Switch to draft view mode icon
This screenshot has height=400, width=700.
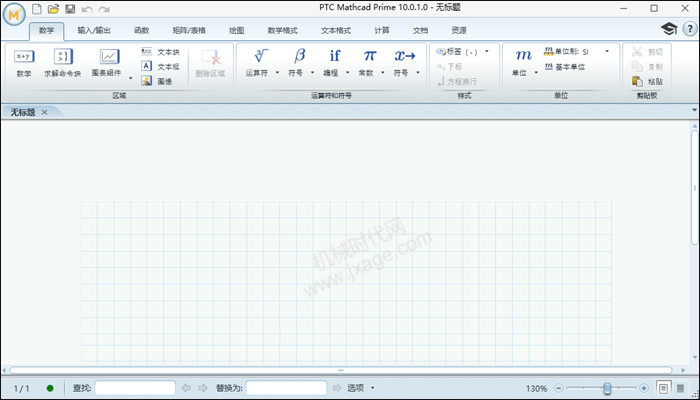pos(680,388)
